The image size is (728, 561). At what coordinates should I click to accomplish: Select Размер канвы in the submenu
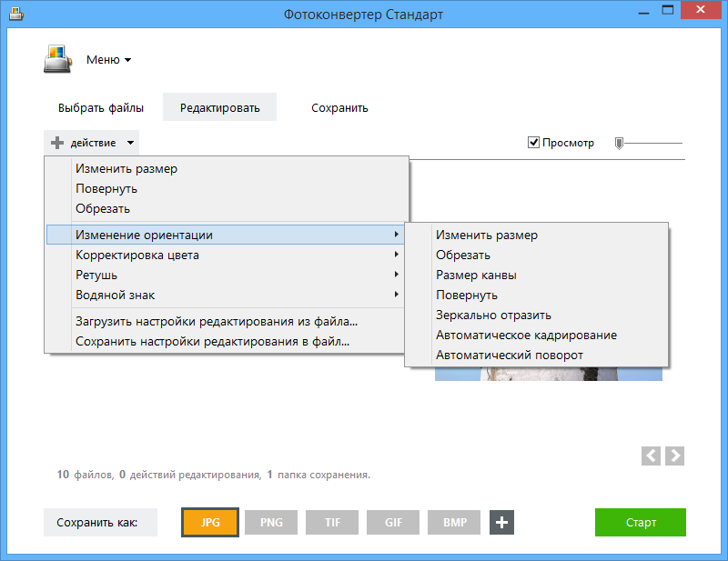tap(537, 275)
